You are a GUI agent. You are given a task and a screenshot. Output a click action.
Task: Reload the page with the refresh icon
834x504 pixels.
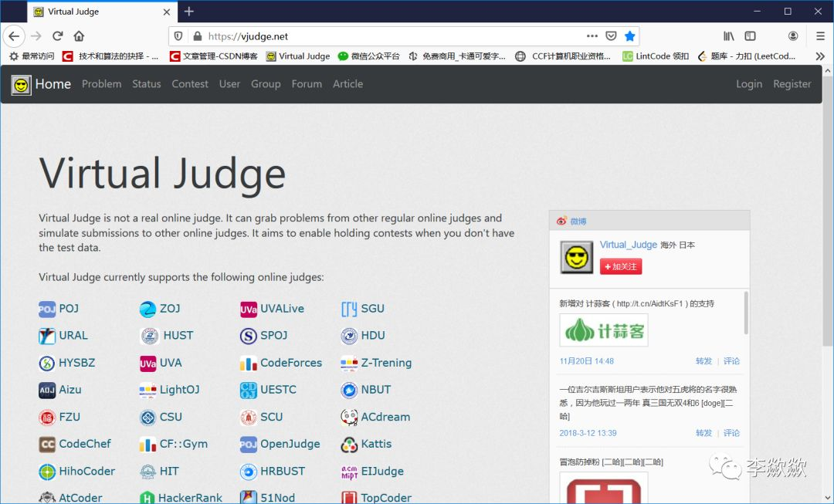pos(57,36)
